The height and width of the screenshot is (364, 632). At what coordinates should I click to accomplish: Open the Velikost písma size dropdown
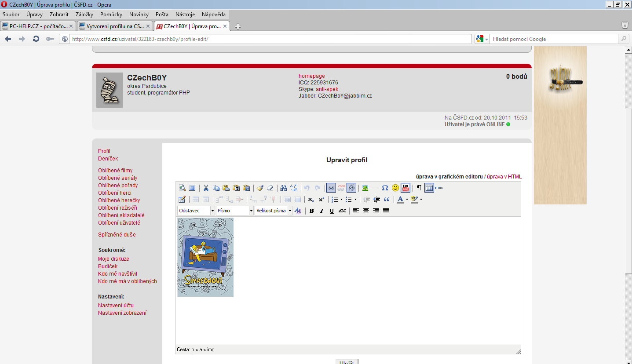(274, 211)
